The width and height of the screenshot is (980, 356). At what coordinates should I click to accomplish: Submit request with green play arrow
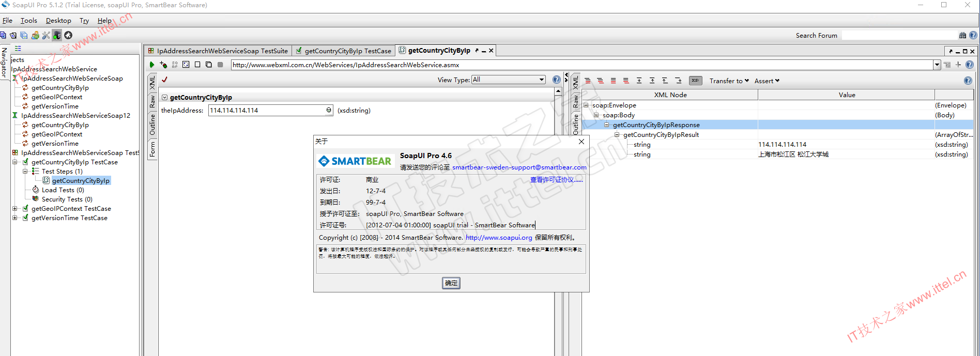tap(152, 65)
